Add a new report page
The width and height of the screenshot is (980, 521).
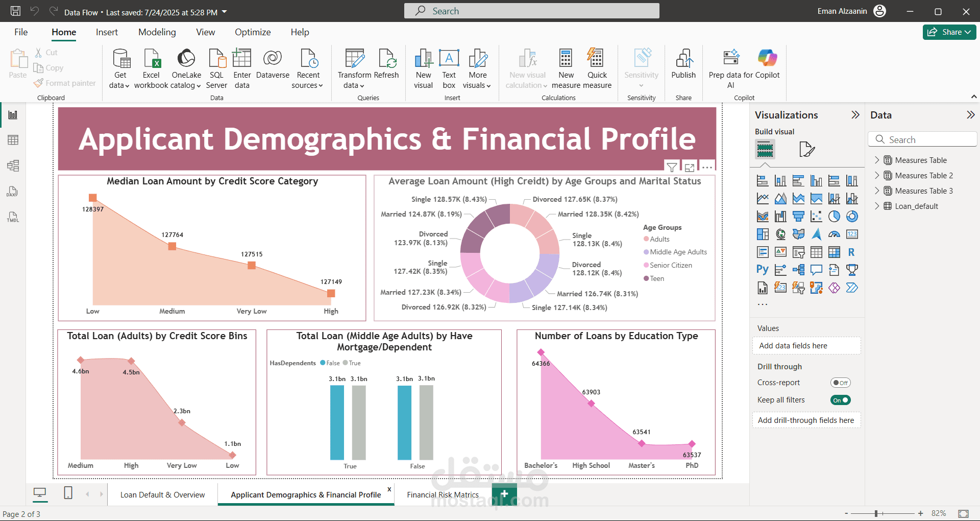[504, 494]
